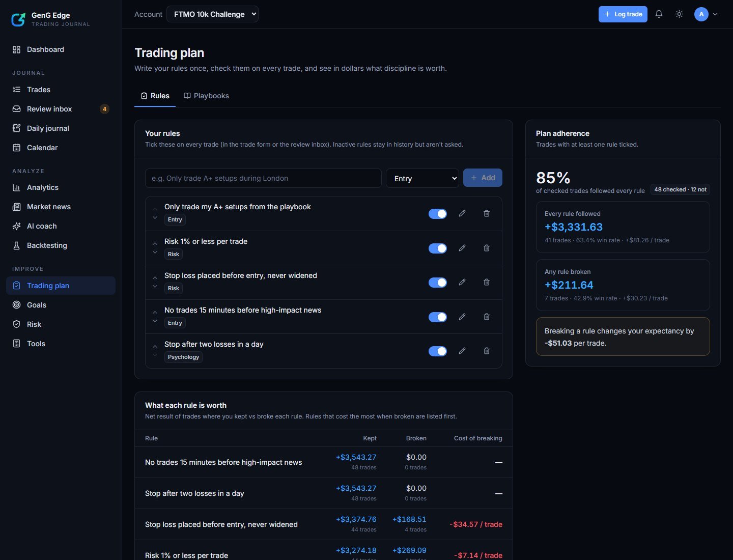Image resolution: width=733 pixels, height=560 pixels.
Task: Move 'Stop after two losses in a day' up
Action: tap(155, 348)
